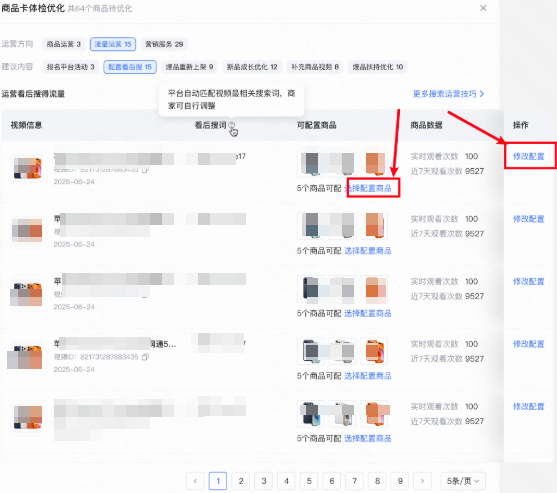Go to page 7
Image resolution: width=557 pixels, height=493 pixels.
pyautogui.click(x=354, y=481)
